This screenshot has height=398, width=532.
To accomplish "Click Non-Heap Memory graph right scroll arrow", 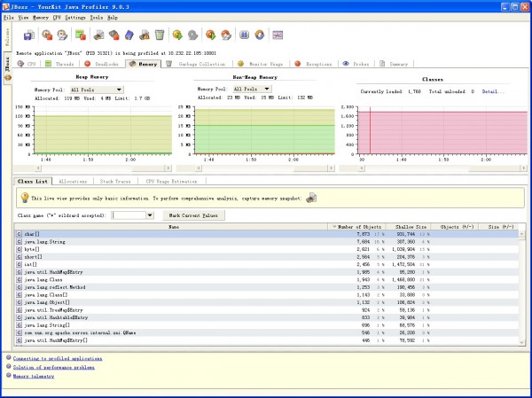I will 331,168.
